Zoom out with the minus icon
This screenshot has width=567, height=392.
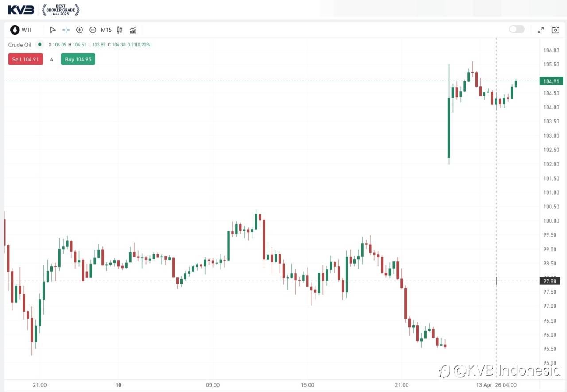(x=93, y=30)
